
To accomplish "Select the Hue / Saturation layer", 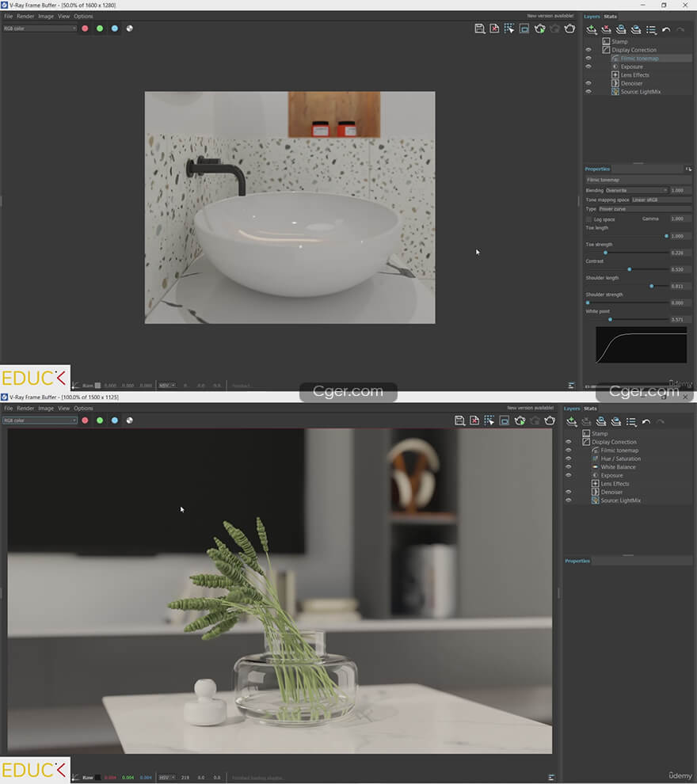I will click(x=620, y=459).
